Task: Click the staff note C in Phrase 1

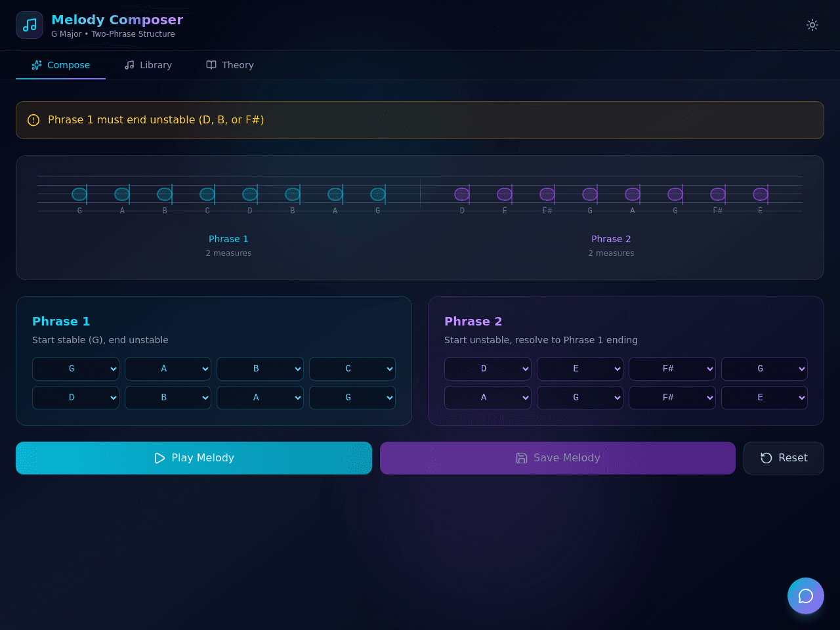Action: click(x=207, y=194)
